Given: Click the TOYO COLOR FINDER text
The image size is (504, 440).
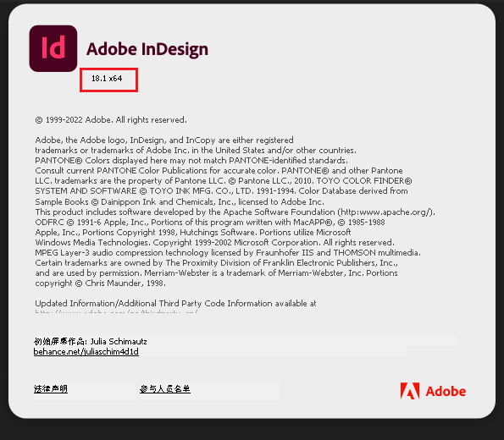Looking at the screenshot, I should 364,181.
